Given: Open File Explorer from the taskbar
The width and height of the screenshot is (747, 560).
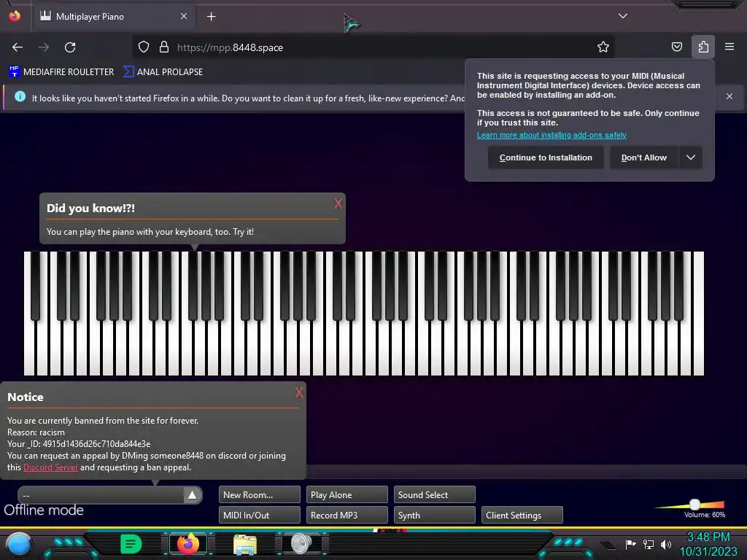Looking at the screenshot, I should (245, 544).
